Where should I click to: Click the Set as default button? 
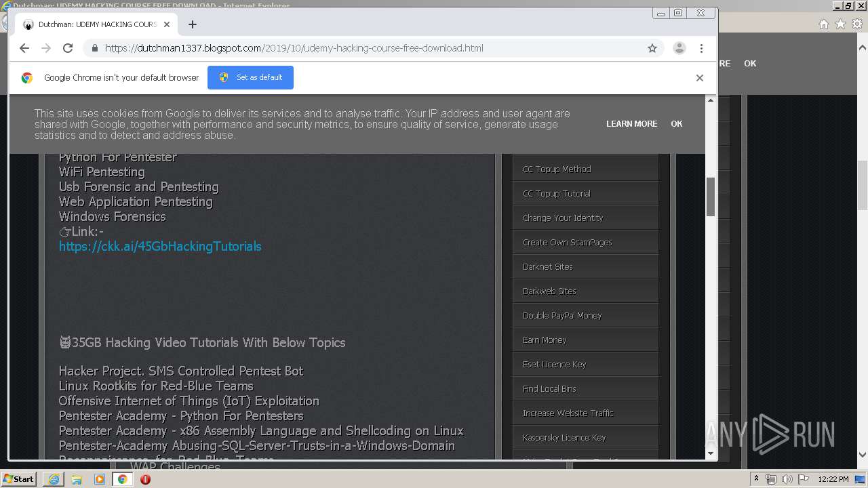coord(250,77)
